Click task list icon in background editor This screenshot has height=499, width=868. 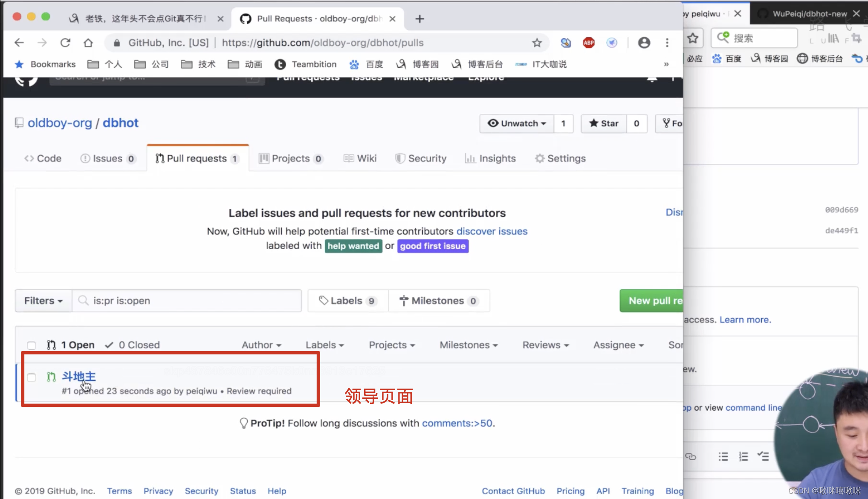[x=763, y=456]
